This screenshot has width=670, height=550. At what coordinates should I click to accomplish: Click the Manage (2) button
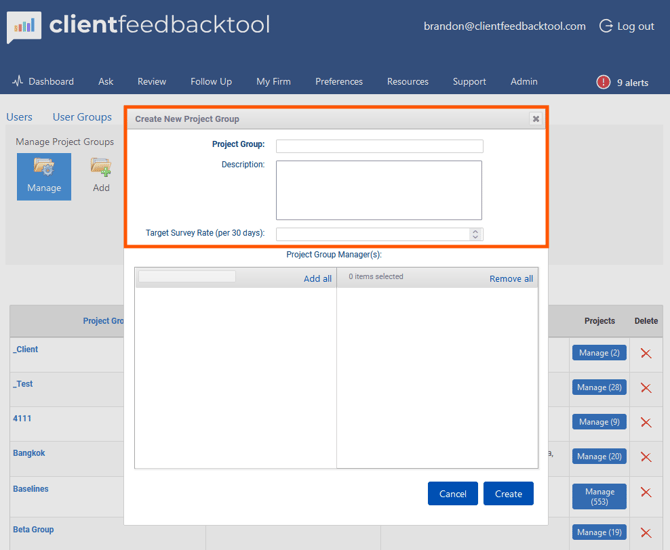click(599, 353)
